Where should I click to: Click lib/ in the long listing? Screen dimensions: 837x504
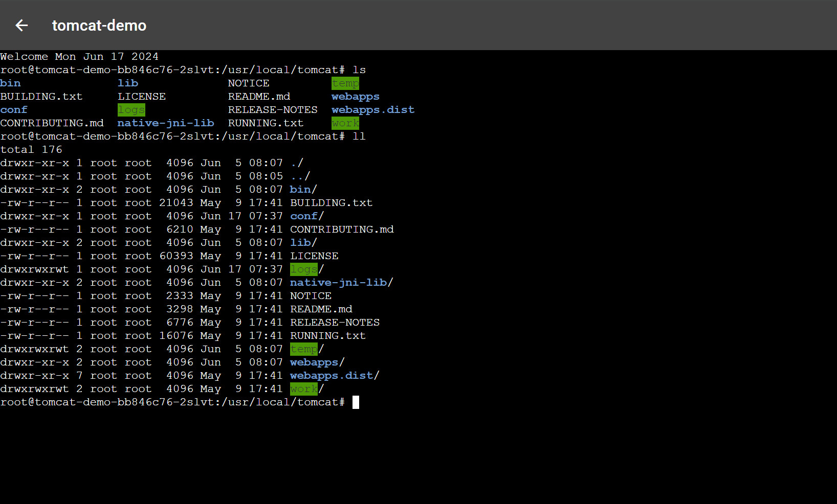tap(303, 243)
